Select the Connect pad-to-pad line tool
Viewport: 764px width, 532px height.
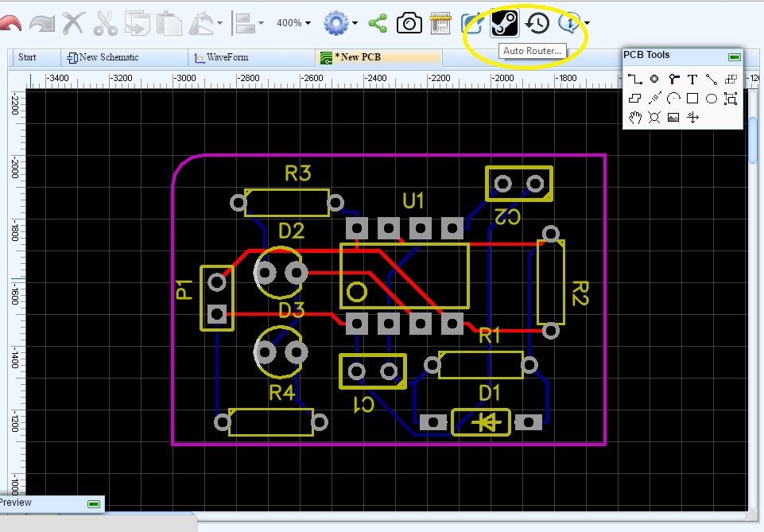tap(712, 79)
